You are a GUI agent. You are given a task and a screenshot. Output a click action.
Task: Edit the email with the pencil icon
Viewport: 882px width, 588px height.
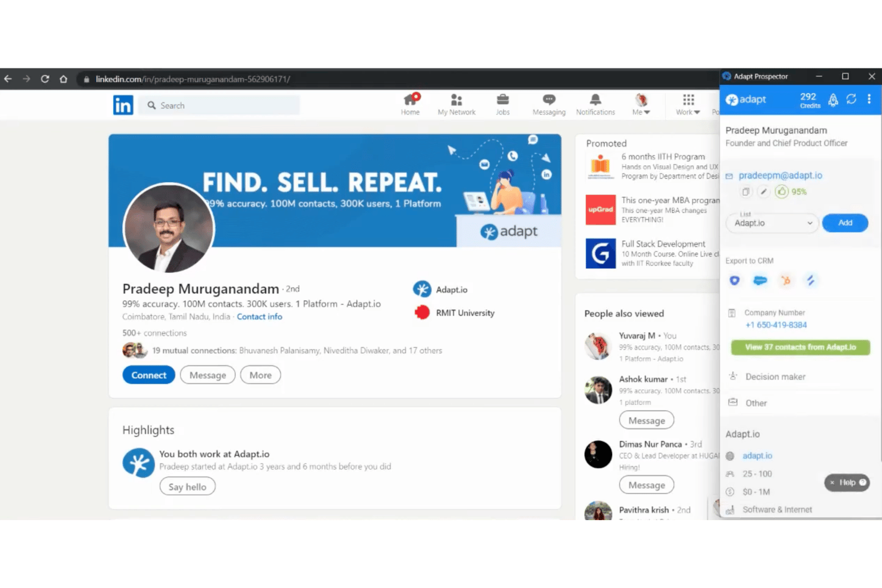[763, 192]
